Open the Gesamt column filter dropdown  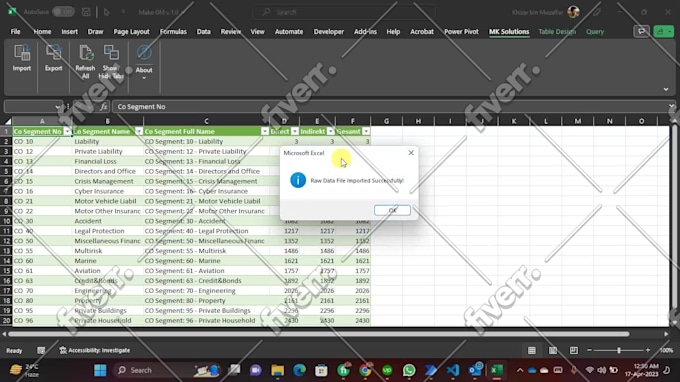(x=366, y=131)
